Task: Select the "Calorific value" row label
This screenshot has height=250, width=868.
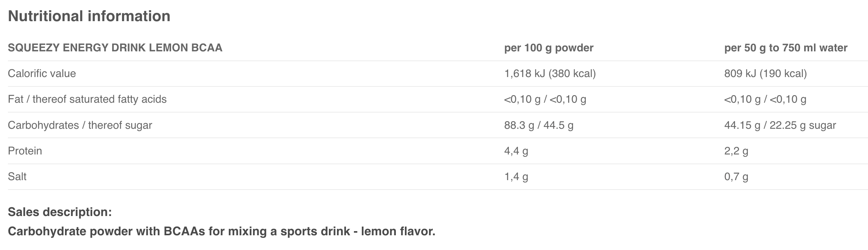Action: pyautogui.click(x=42, y=73)
